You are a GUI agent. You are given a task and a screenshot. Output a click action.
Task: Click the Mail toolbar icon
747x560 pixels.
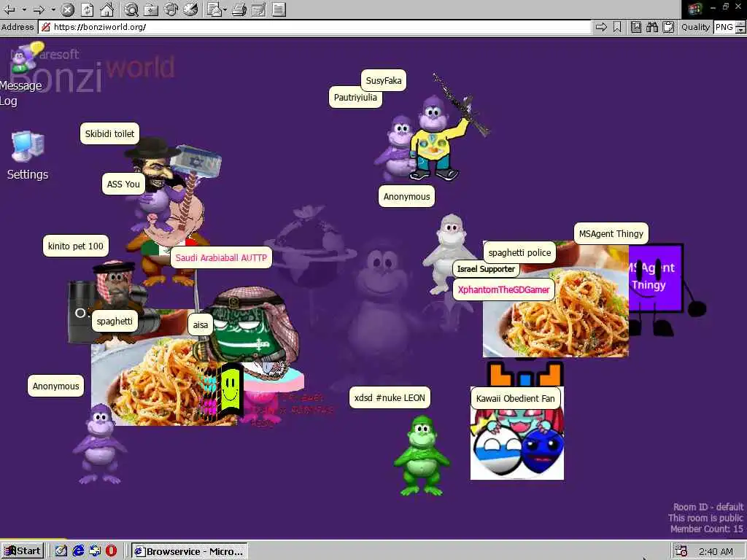click(214, 9)
